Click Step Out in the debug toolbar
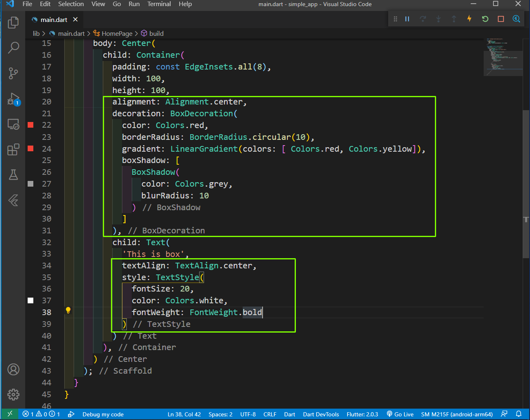Viewport: 530px width, 420px height. click(454, 19)
